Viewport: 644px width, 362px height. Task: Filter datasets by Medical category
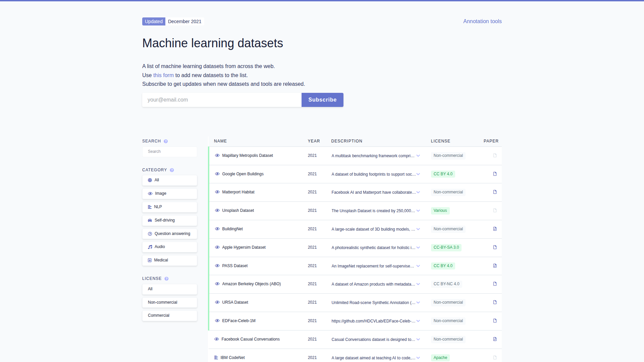170,260
